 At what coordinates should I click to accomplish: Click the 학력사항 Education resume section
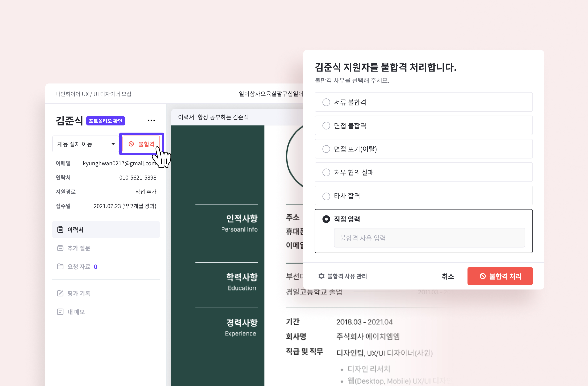click(x=242, y=282)
